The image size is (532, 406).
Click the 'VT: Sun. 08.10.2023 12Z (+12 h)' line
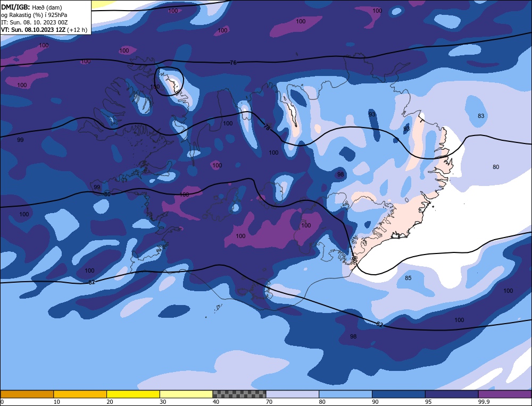[x=44, y=30]
